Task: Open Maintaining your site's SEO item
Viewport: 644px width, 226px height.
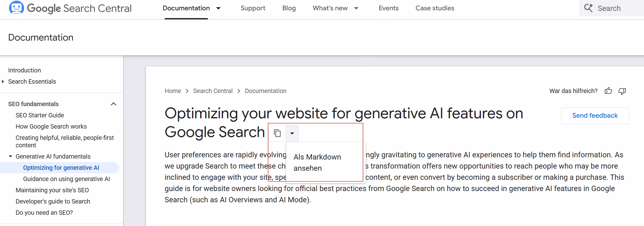Action: point(52,190)
